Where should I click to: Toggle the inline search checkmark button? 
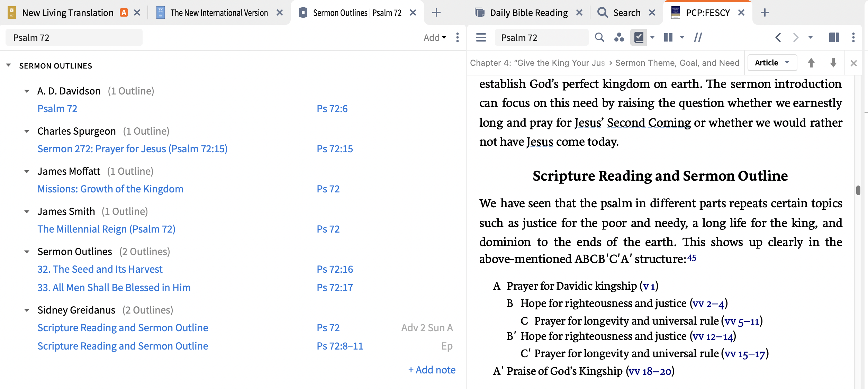[639, 37]
